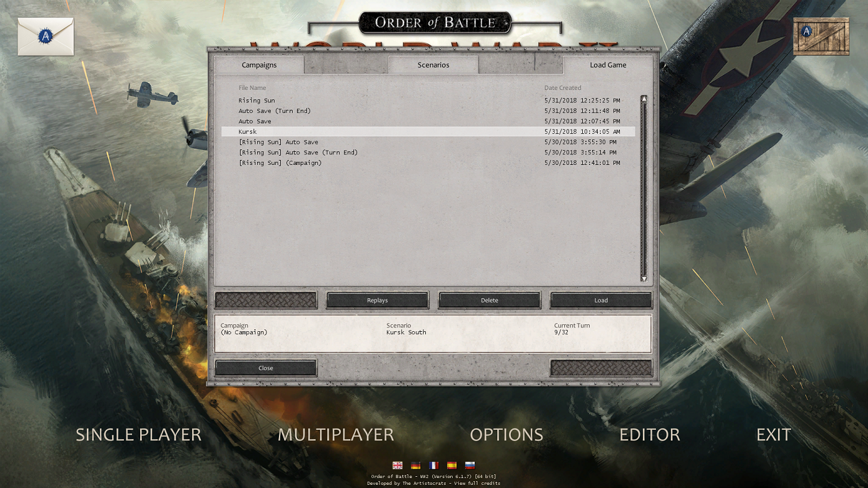
Task: Switch to the Campaigns tab
Action: [x=259, y=65]
